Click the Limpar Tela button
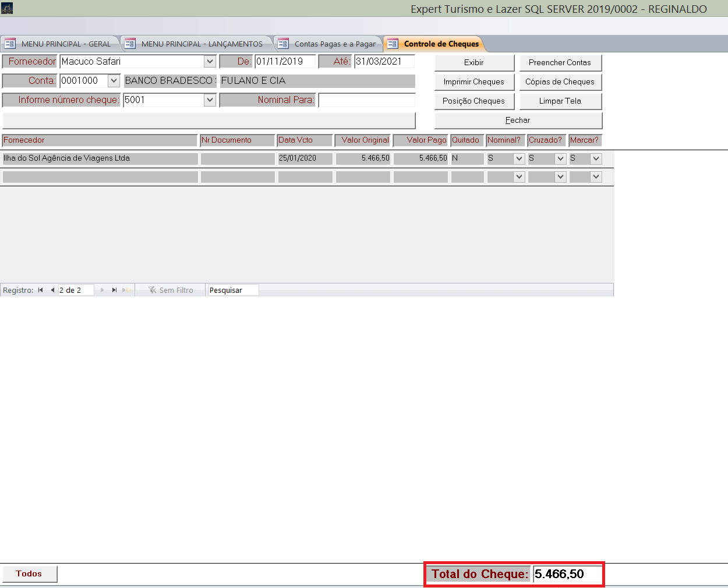This screenshot has width=728, height=588. [560, 101]
